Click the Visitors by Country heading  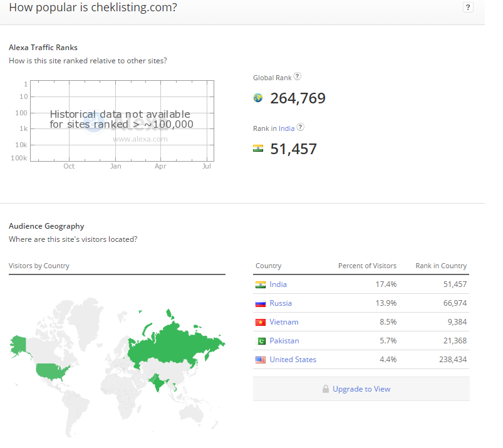click(39, 266)
